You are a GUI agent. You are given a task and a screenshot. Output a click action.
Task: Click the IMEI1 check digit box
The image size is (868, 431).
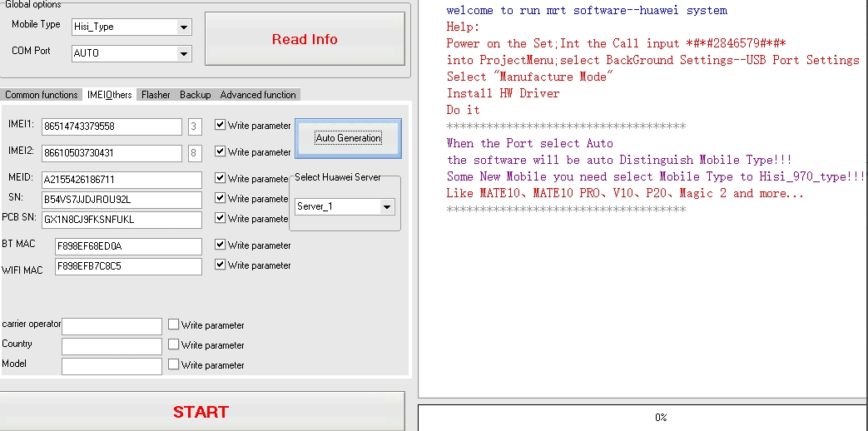[x=194, y=126]
